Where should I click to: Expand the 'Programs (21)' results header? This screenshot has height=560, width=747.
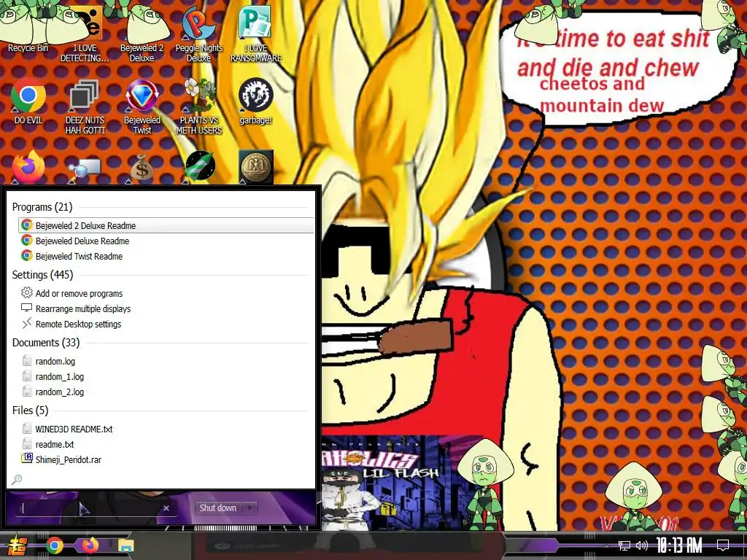(42, 206)
